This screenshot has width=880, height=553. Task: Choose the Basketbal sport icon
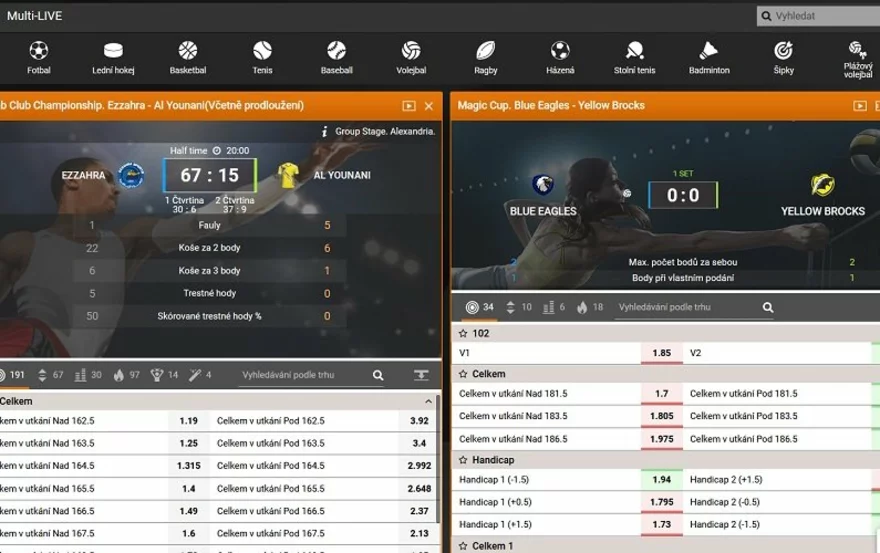point(187,57)
